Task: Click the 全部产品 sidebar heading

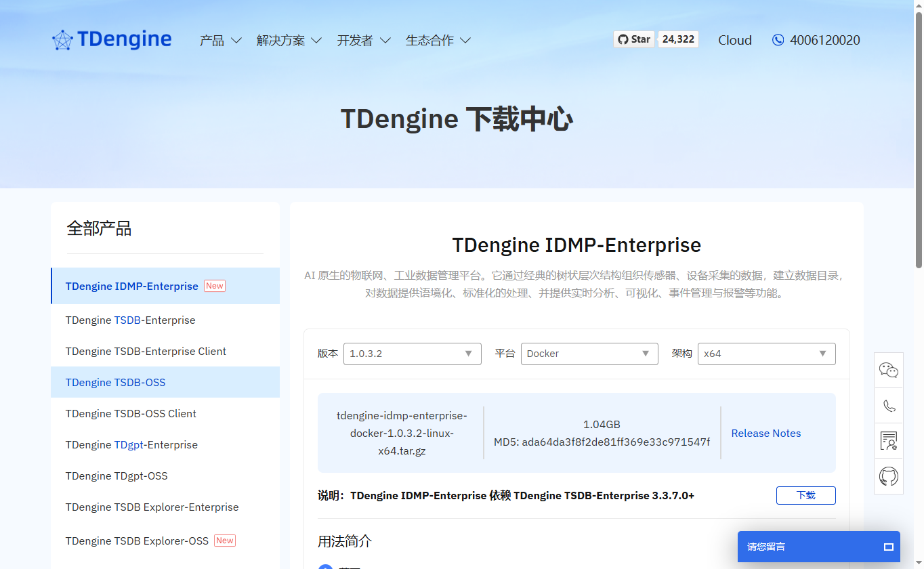Action: click(x=99, y=228)
